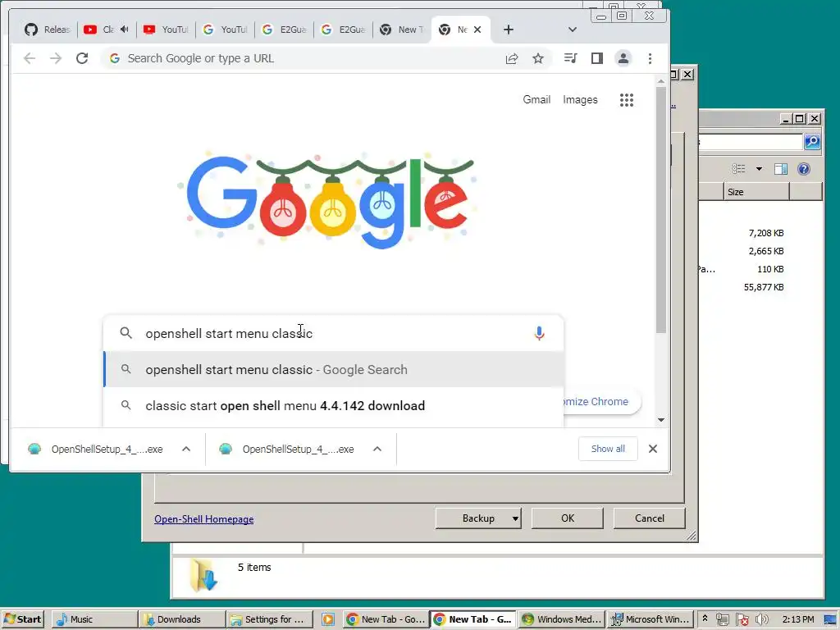Open a new tab with the plus button

pos(509,30)
